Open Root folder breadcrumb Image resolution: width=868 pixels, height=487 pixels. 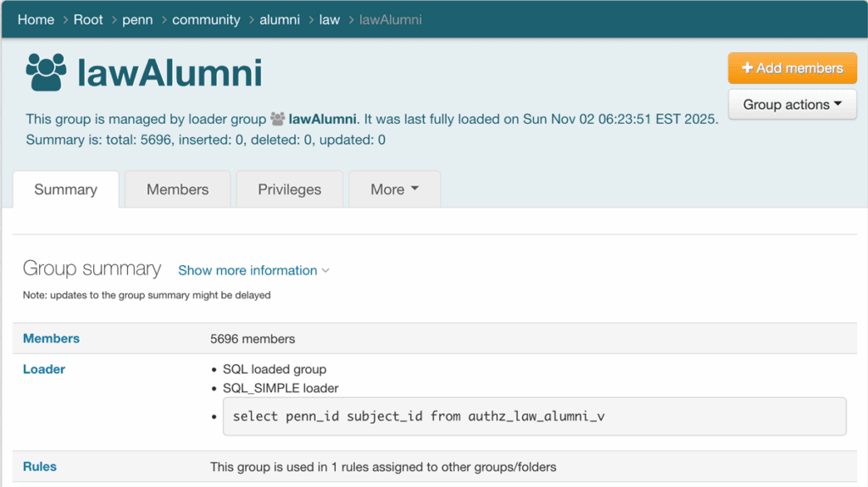(x=88, y=20)
